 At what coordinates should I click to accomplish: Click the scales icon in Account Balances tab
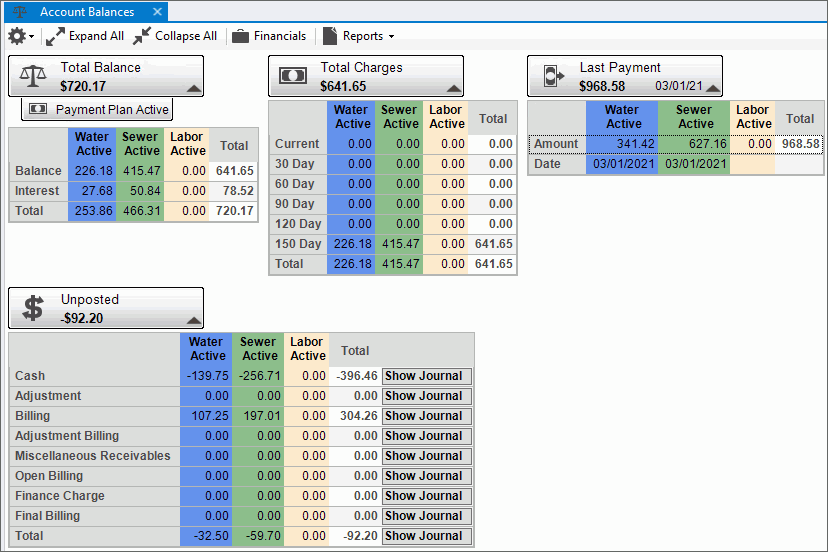click(20, 12)
